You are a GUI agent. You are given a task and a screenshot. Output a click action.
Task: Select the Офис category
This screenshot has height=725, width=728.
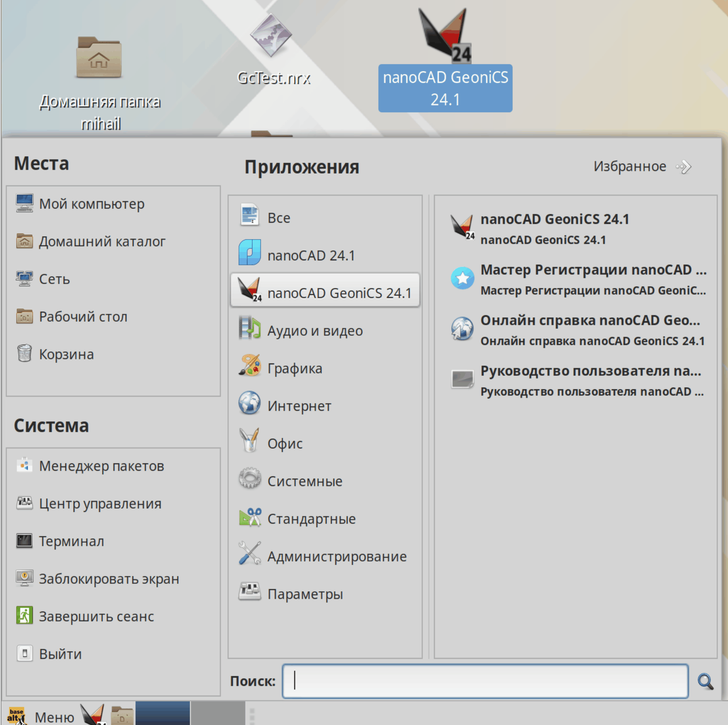point(285,444)
